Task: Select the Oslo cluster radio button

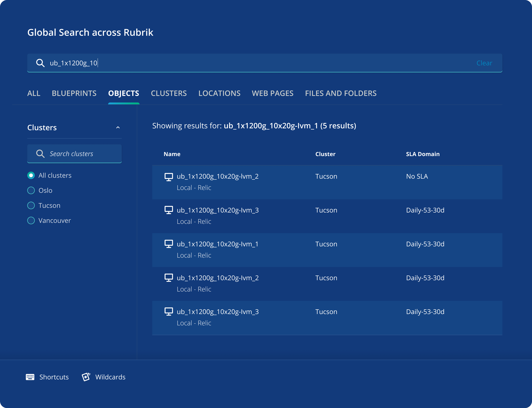Action: pos(31,190)
